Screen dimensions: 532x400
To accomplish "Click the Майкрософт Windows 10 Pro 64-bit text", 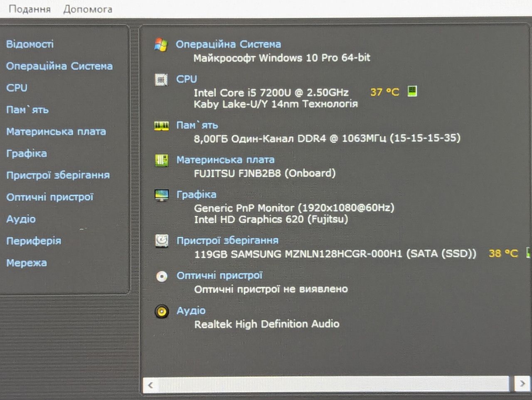I will (282, 58).
